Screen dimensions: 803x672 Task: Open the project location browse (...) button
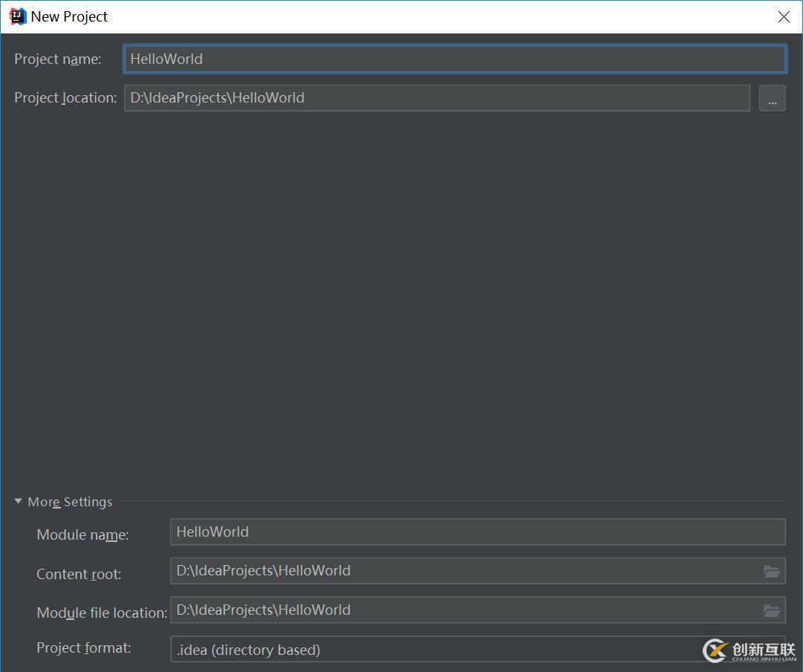tap(772, 98)
